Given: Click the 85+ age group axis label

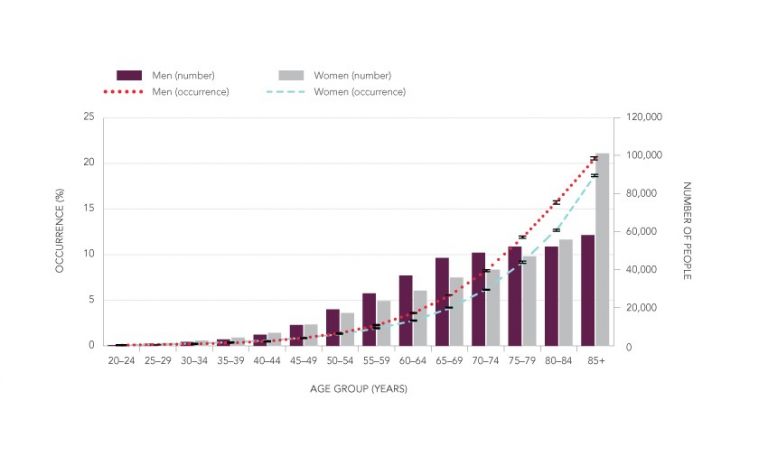Looking at the screenshot, I should pyautogui.click(x=595, y=359).
